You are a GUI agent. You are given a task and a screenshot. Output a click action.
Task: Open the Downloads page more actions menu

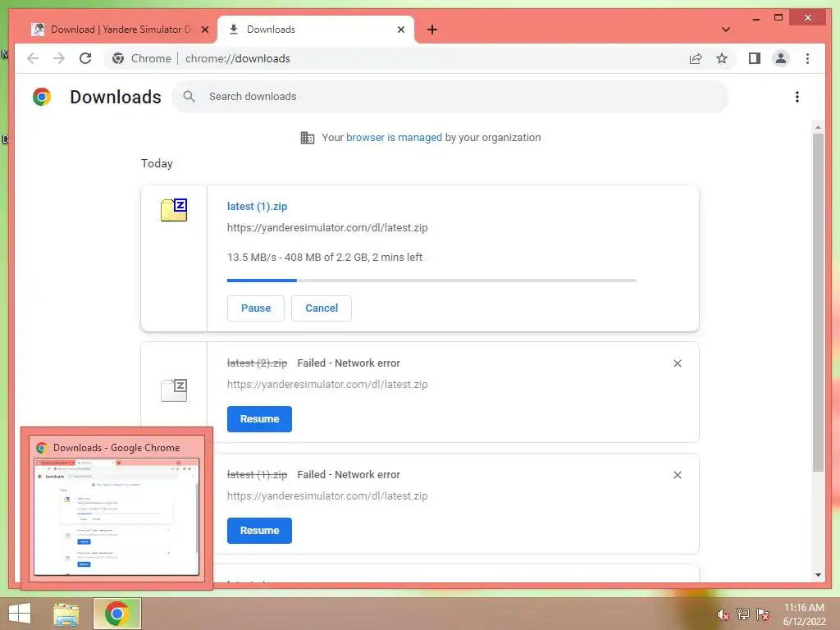click(x=797, y=97)
